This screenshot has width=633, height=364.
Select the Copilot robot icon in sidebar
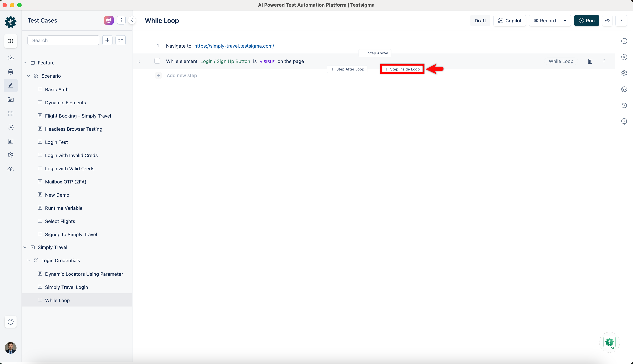(10, 71)
